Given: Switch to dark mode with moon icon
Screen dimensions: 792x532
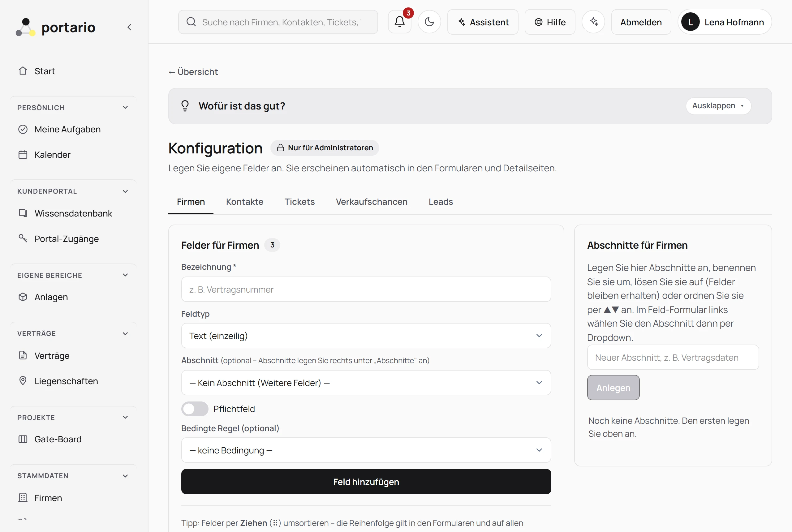Looking at the screenshot, I should [x=429, y=22].
